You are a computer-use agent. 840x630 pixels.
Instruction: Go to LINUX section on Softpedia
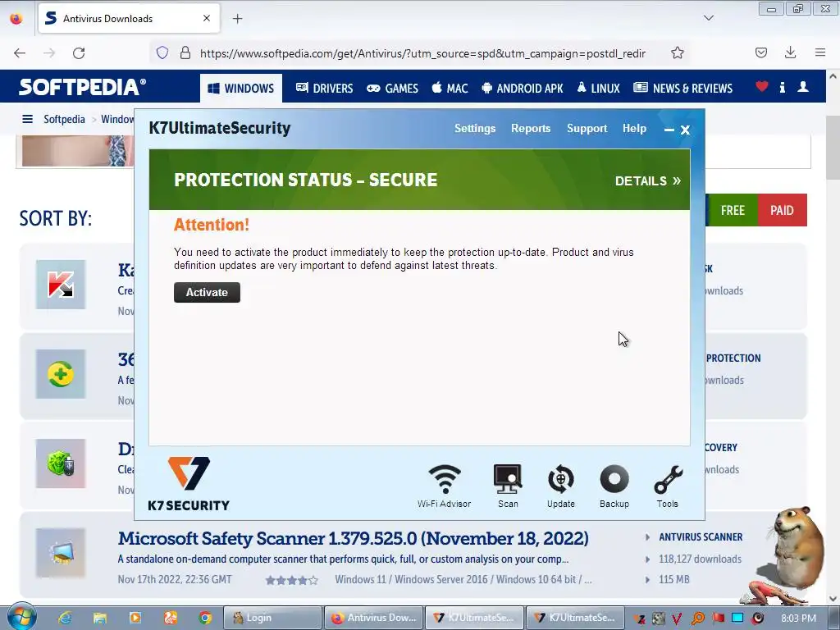[598, 89]
